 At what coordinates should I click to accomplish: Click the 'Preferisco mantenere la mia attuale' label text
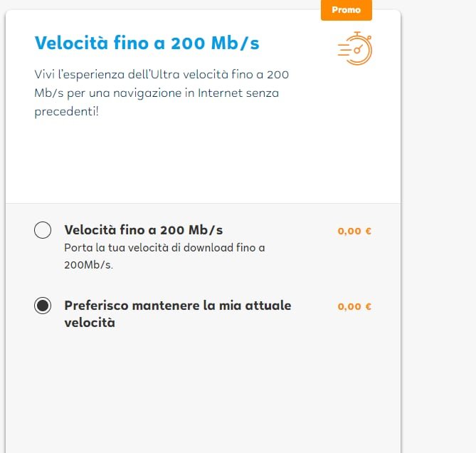point(177,306)
